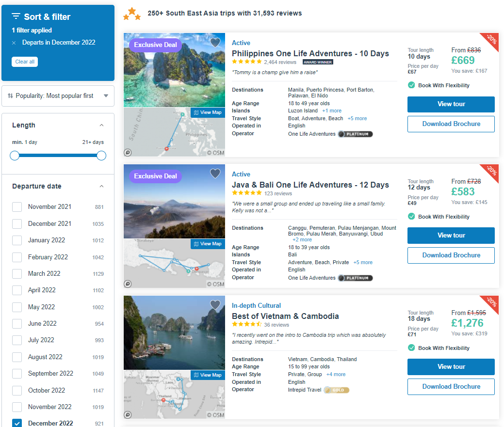Tick the January 2022 checkbox
This screenshot has width=504, height=427.
17,240
